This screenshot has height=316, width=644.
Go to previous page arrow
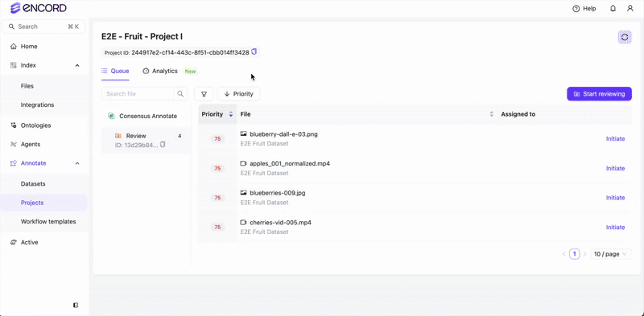click(564, 254)
